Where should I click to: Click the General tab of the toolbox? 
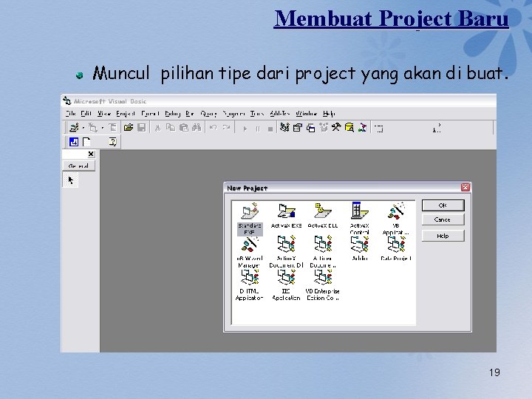point(79,166)
